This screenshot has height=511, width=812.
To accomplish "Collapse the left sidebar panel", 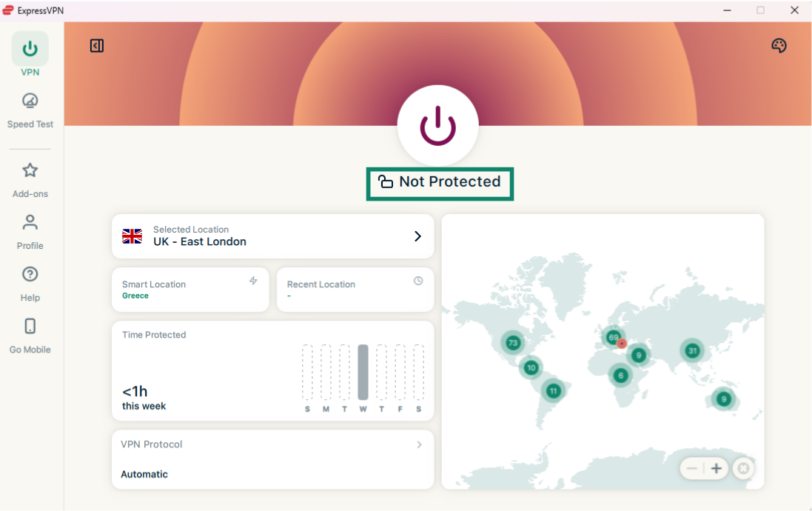I will point(97,46).
